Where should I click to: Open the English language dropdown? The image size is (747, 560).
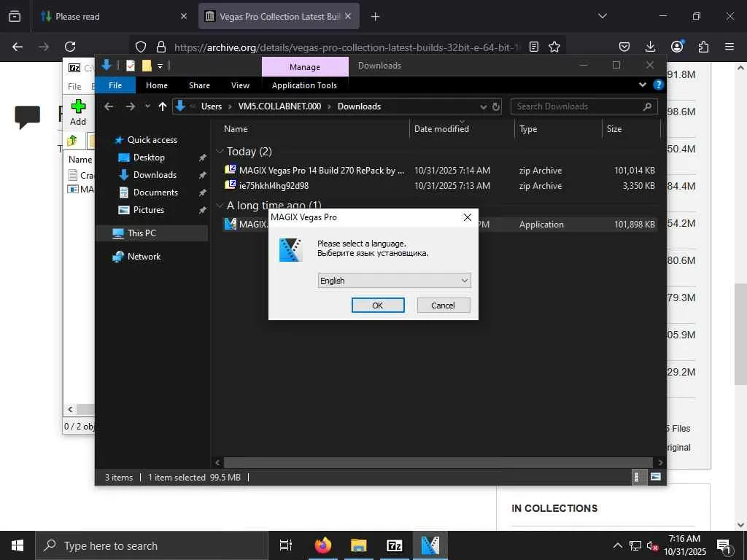tap(394, 281)
